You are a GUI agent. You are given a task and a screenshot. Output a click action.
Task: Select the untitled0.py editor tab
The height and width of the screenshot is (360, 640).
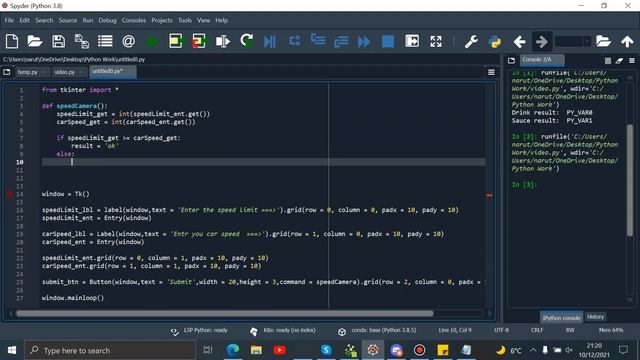(x=112, y=71)
